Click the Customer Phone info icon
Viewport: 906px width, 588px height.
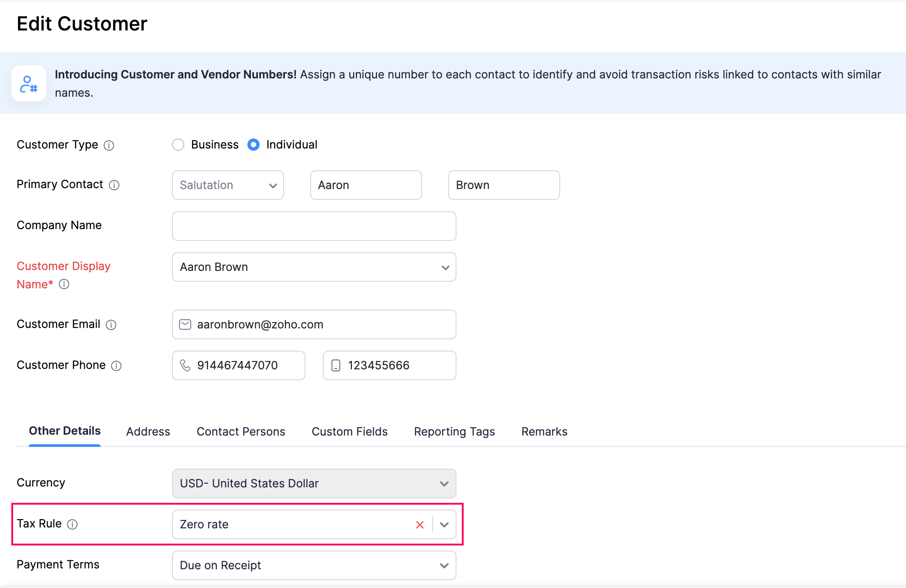[117, 366]
